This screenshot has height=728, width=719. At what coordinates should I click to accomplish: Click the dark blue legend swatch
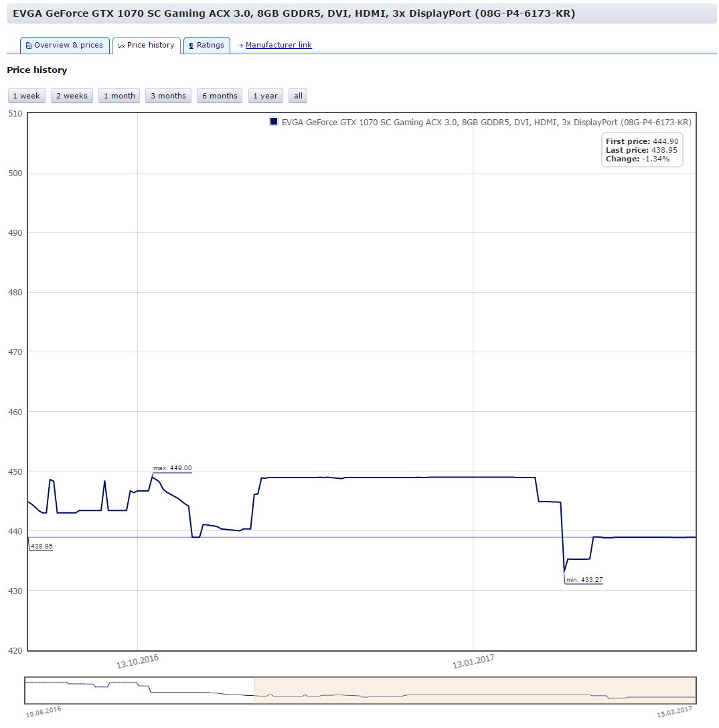coord(274,122)
